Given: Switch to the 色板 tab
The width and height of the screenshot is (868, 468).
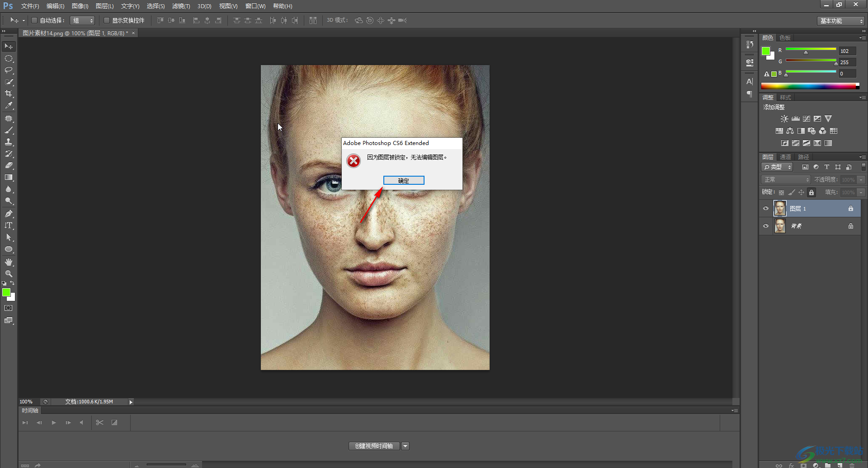Looking at the screenshot, I should [785, 38].
